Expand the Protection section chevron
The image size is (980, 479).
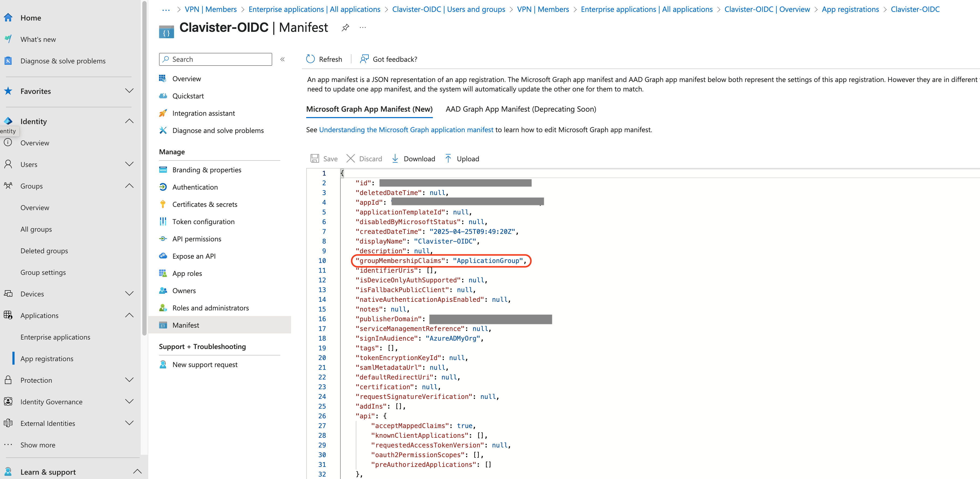(x=129, y=380)
